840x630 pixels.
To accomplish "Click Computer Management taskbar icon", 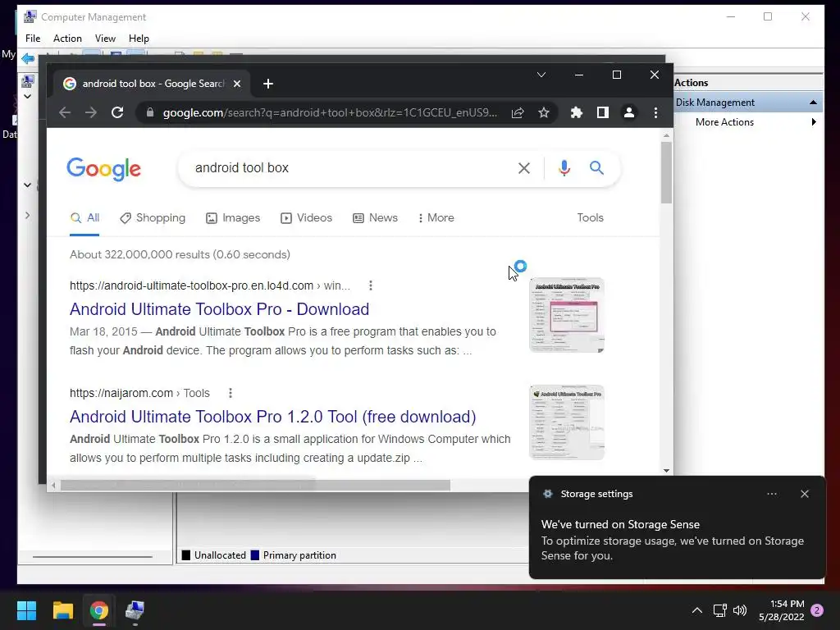I will 135,610.
